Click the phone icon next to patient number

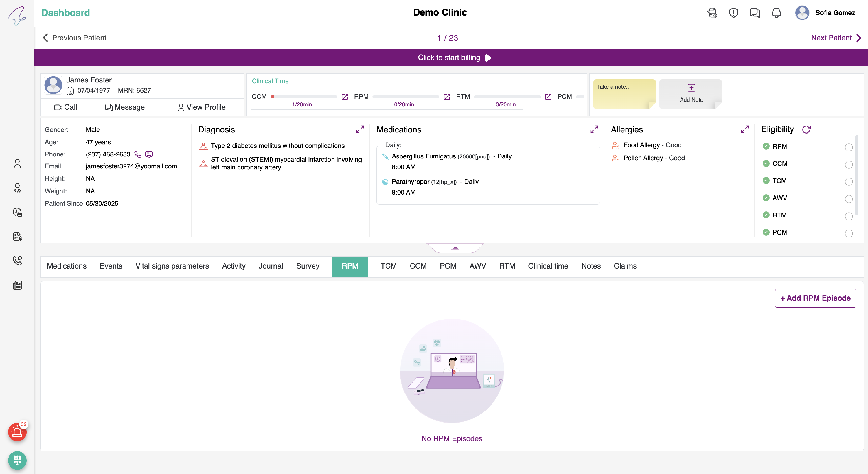[137, 154]
